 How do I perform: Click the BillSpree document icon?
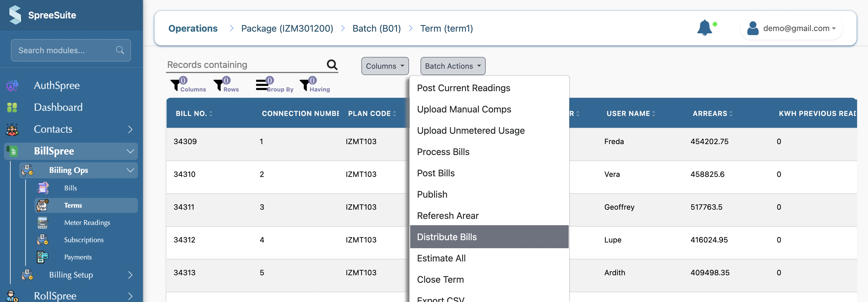point(12,151)
